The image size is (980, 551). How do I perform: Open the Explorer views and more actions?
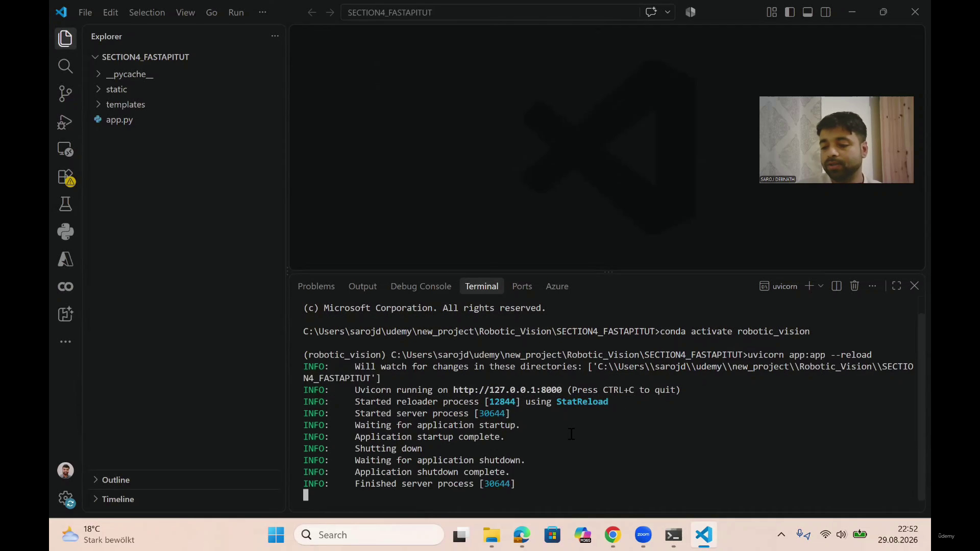[275, 36]
